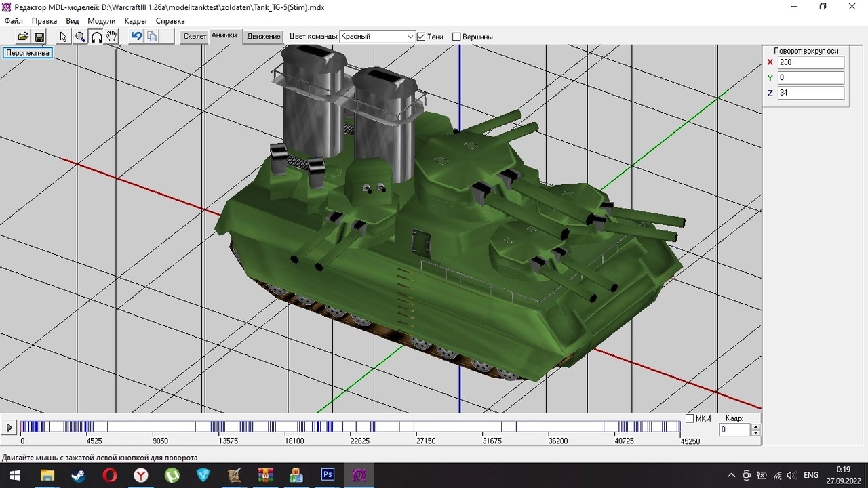This screenshot has height=488, width=868.
Task: Decrease the Кадр value with down arrow
Action: [x=755, y=433]
